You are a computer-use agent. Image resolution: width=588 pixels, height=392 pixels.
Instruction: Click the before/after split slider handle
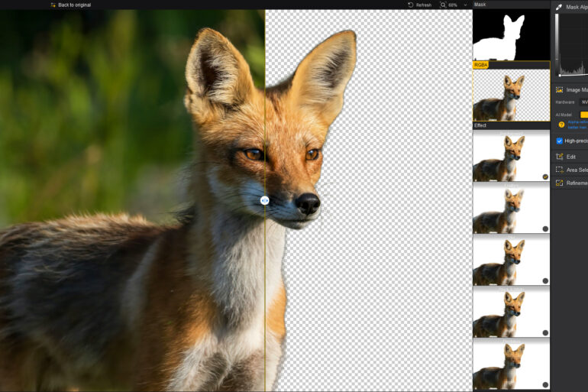(x=264, y=200)
